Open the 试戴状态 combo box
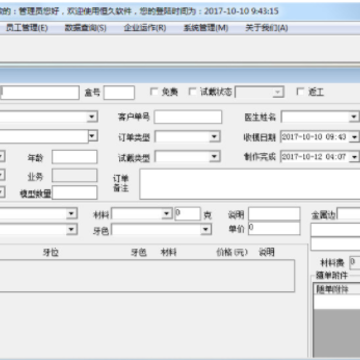 coord(259,92)
